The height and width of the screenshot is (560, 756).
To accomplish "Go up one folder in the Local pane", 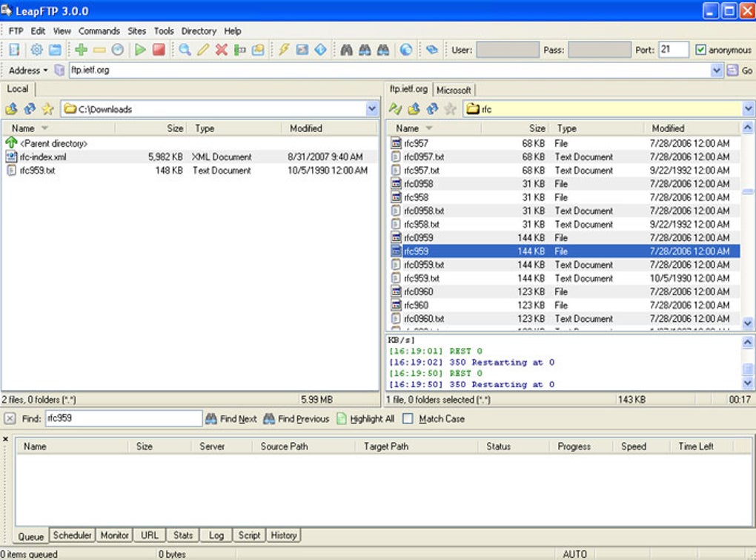I will point(11,109).
